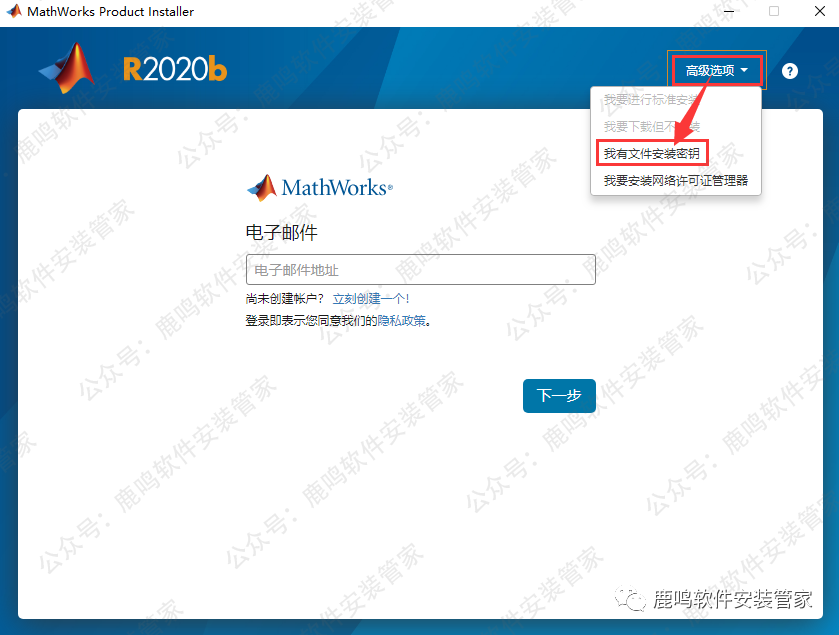
Task: Maximize the installer window
Action: click(x=774, y=11)
